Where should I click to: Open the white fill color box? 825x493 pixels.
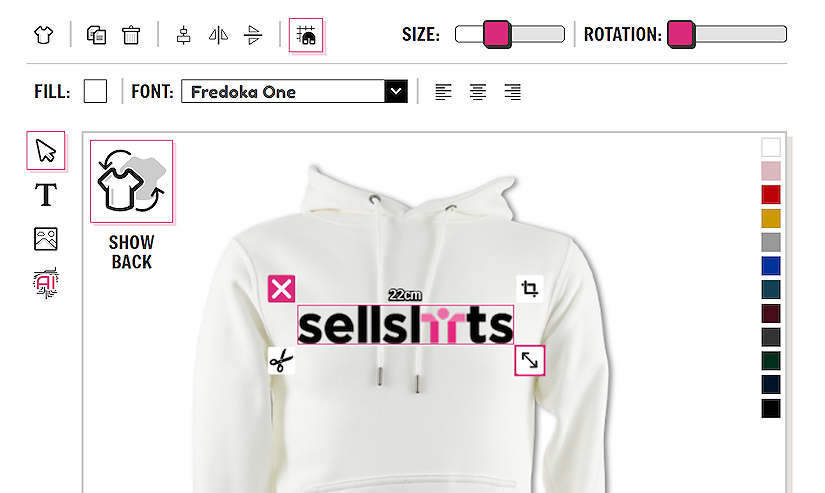95,91
